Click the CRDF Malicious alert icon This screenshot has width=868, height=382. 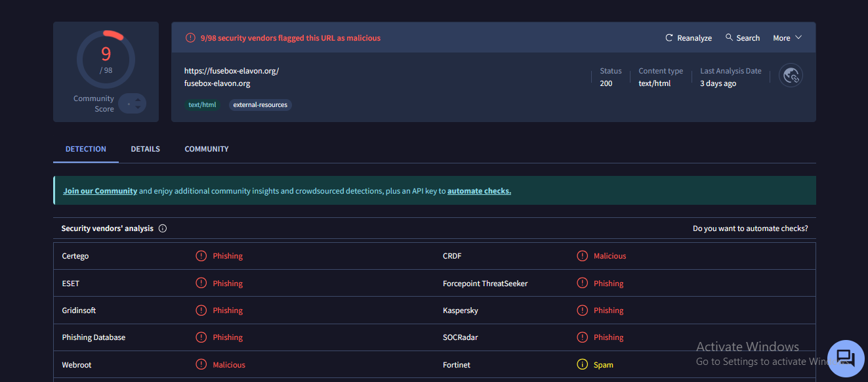tap(582, 256)
